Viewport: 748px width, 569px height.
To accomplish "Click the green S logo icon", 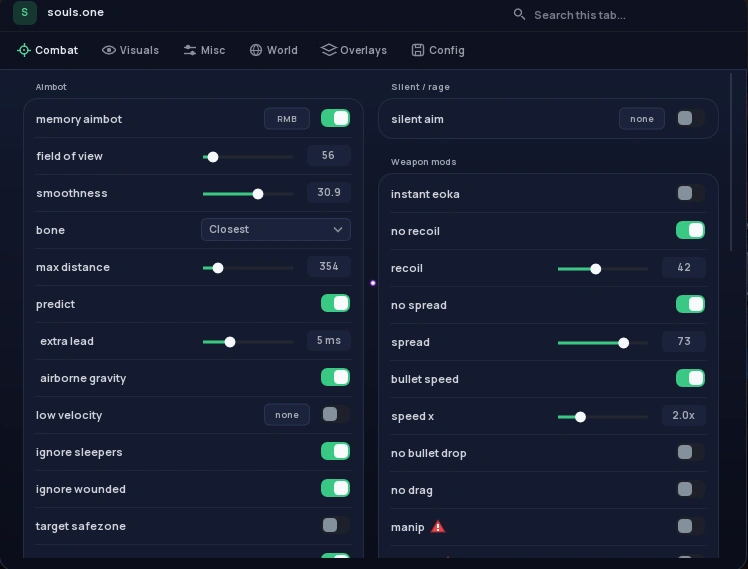I will pyautogui.click(x=25, y=12).
